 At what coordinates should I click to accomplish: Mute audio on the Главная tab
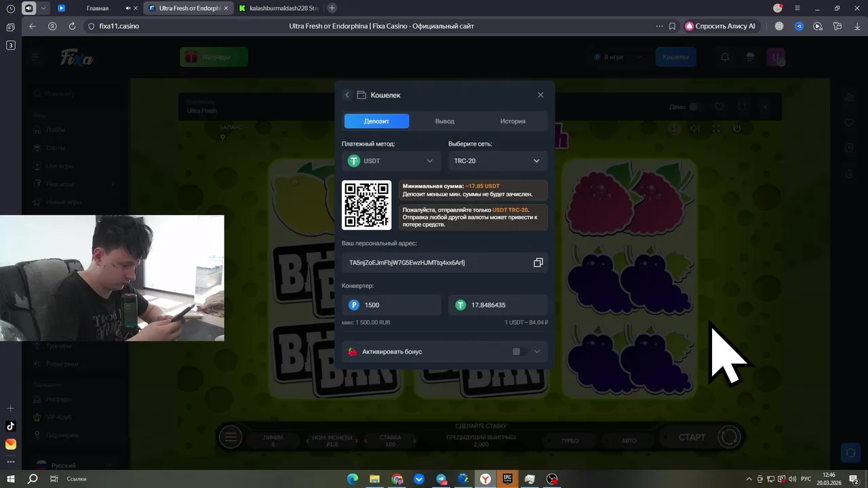tap(129, 8)
